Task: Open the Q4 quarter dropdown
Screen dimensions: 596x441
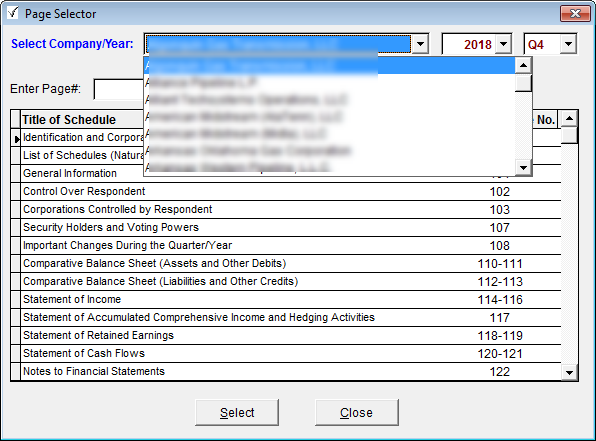Action: pyautogui.click(x=568, y=44)
